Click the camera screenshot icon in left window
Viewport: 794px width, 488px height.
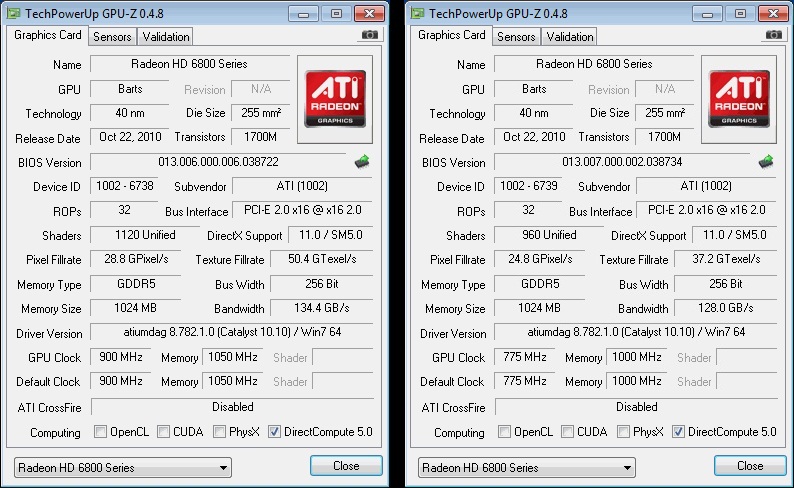pos(370,34)
